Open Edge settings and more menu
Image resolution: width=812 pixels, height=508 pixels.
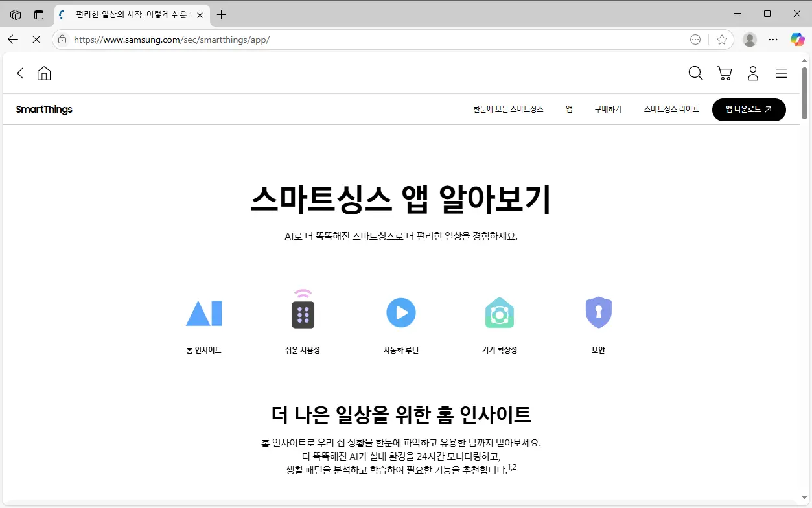click(x=773, y=40)
